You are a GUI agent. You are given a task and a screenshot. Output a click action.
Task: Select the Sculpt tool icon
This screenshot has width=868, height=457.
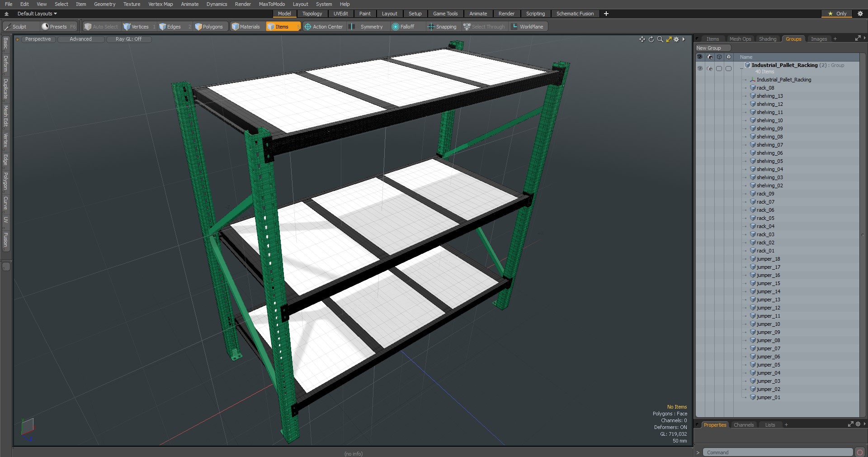point(7,27)
